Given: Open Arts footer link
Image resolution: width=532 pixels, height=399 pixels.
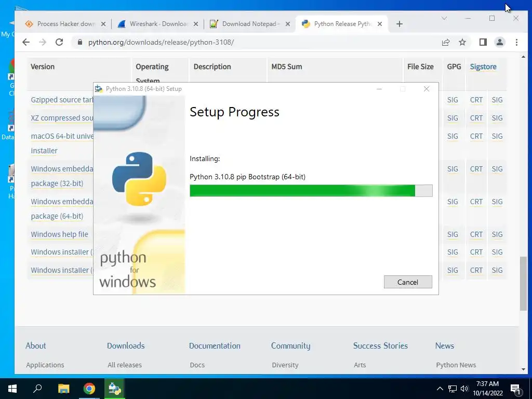Looking at the screenshot, I should pyautogui.click(x=360, y=365).
